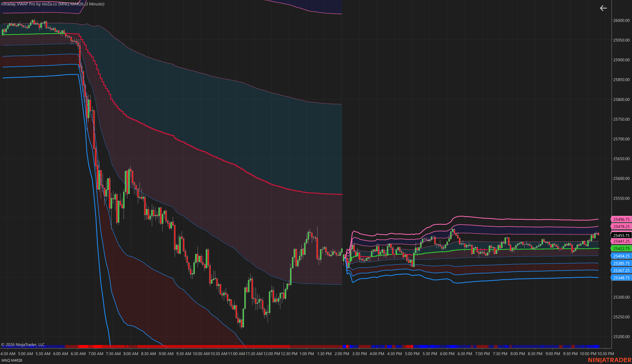This screenshot has height=364, width=632.
Task: Click the Intraday VWAP Pro indicator label
Action: point(53,4)
